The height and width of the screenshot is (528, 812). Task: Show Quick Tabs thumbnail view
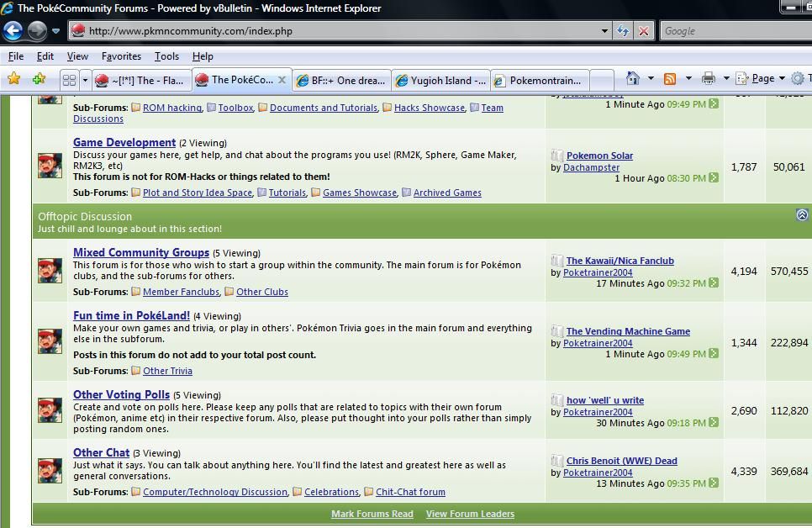click(x=69, y=80)
